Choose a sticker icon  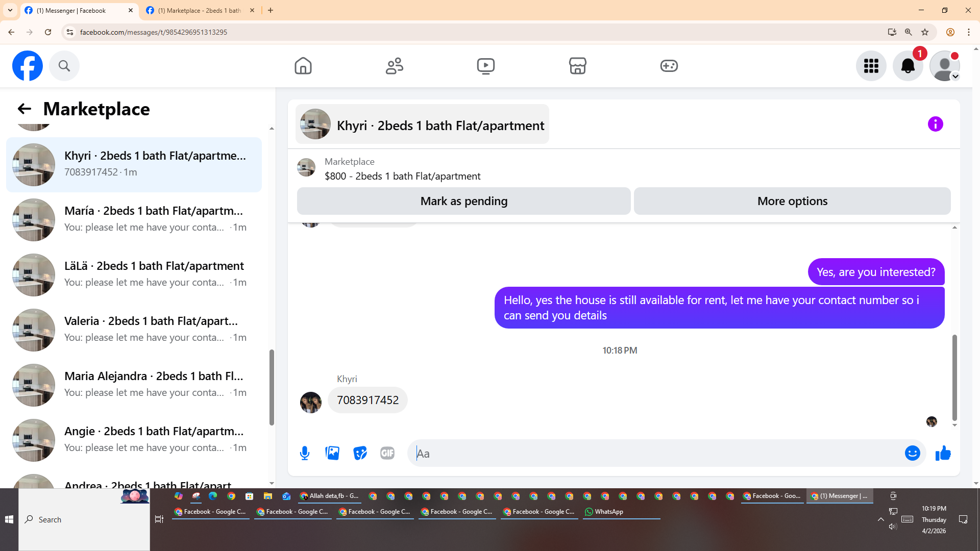[360, 453]
